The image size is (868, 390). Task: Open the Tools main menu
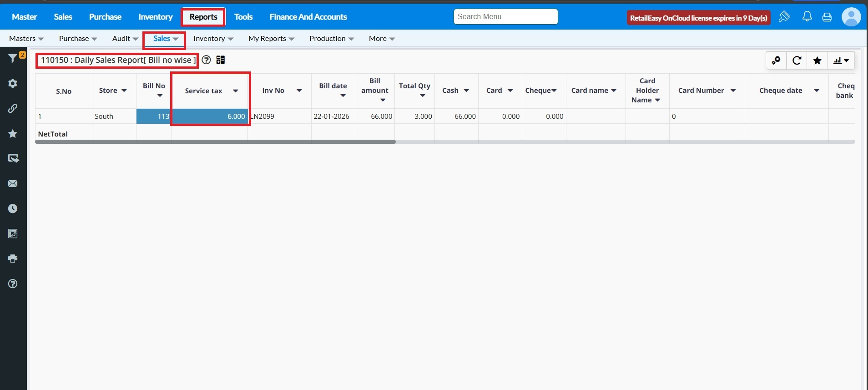pyautogui.click(x=243, y=17)
